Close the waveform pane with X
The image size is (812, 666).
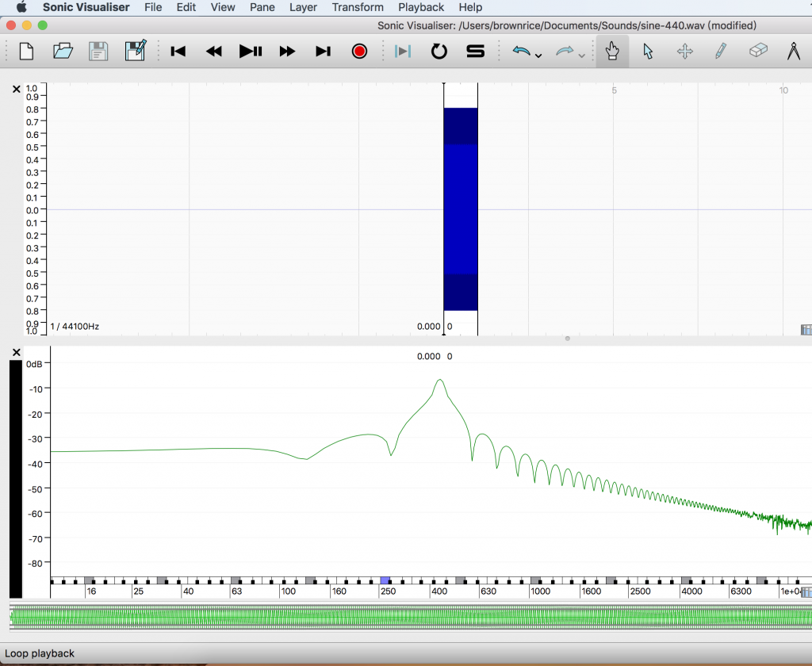16,89
